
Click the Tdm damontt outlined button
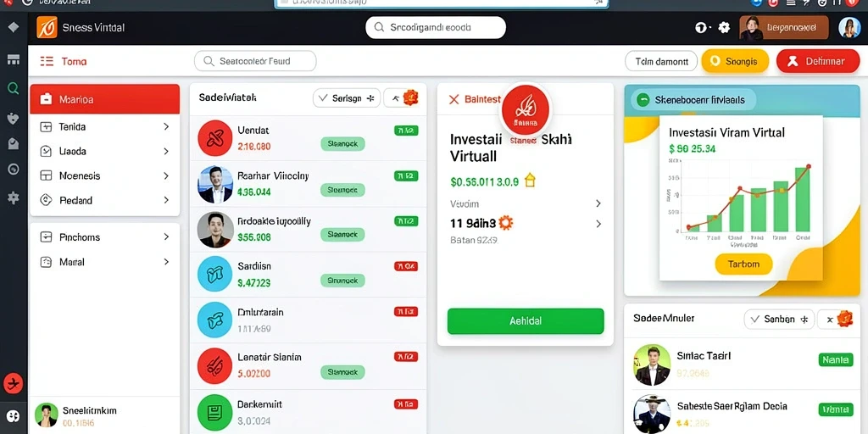coord(661,61)
